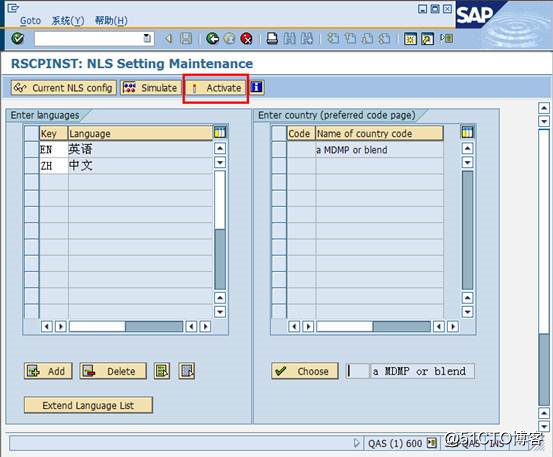Select the 'a MDMP or blend' row selector
This screenshot has width=553, height=457.
click(279, 150)
